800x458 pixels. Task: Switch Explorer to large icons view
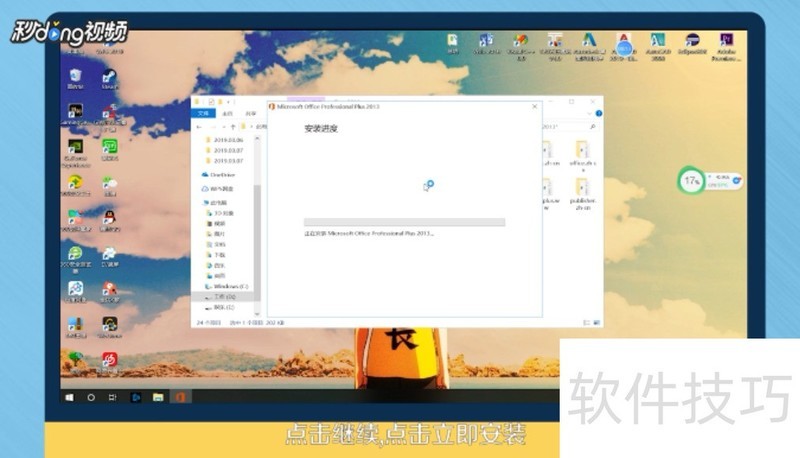596,322
